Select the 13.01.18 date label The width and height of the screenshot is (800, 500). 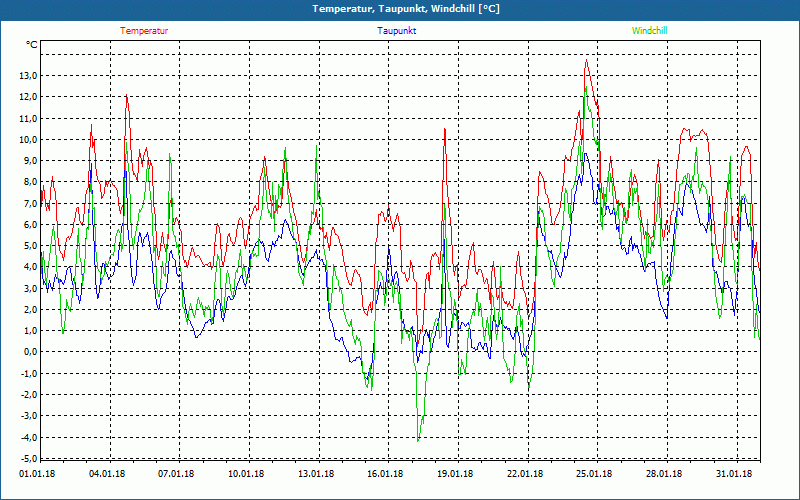click(x=316, y=475)
